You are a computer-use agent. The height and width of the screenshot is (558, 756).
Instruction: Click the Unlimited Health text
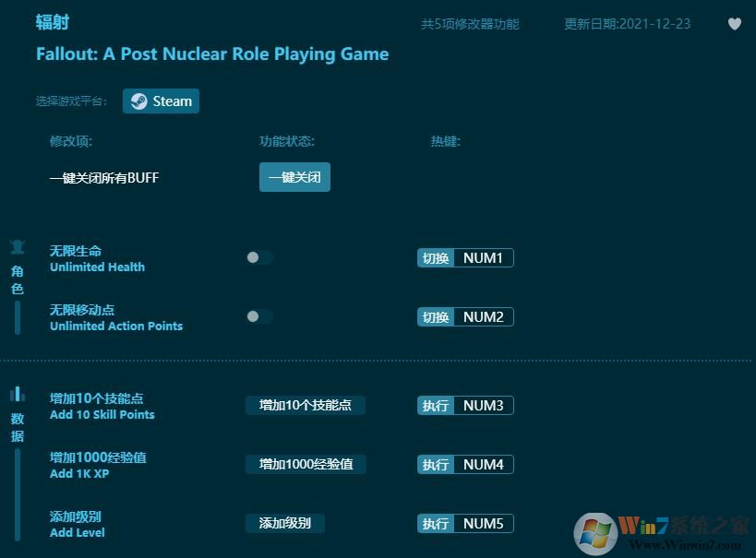(98, 267)
